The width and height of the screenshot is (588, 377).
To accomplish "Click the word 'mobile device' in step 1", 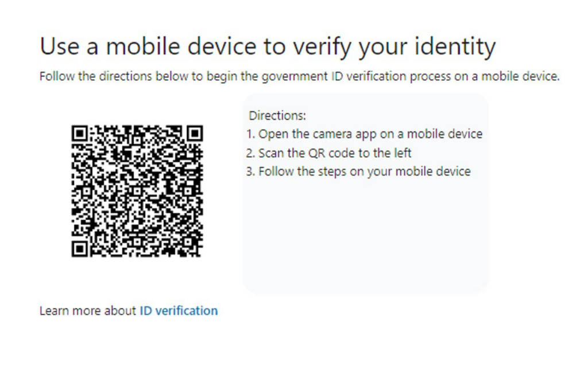I will (x=445, y=134).
